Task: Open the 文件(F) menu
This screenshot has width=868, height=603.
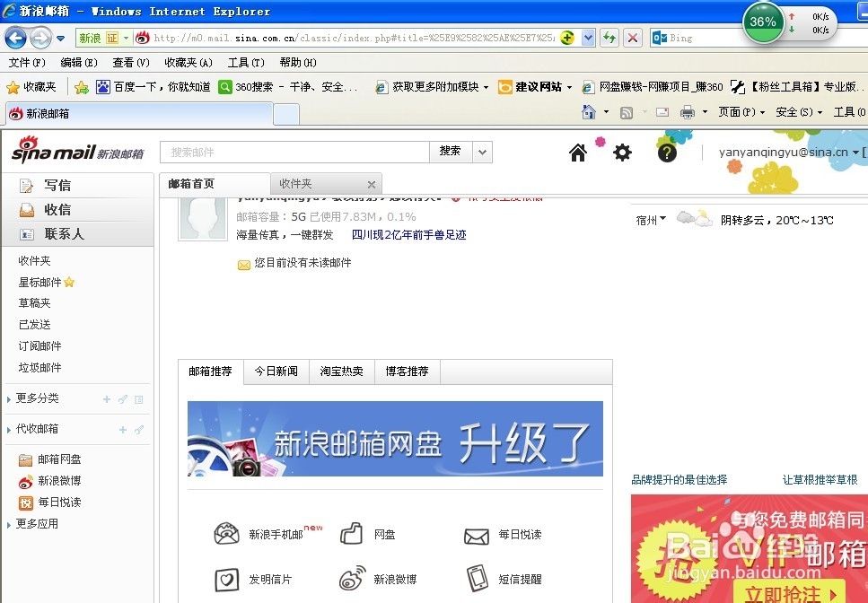Action: [x=27, y=63]
